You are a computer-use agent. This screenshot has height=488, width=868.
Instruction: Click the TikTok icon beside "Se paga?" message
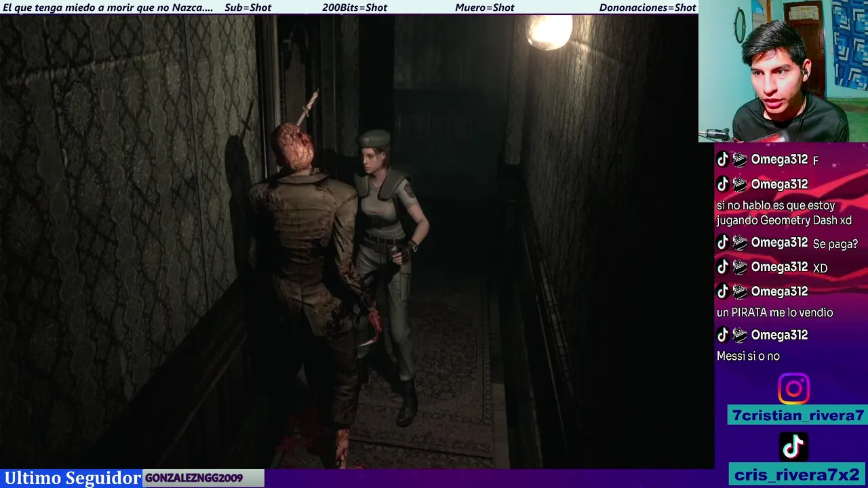click(723, 242)
